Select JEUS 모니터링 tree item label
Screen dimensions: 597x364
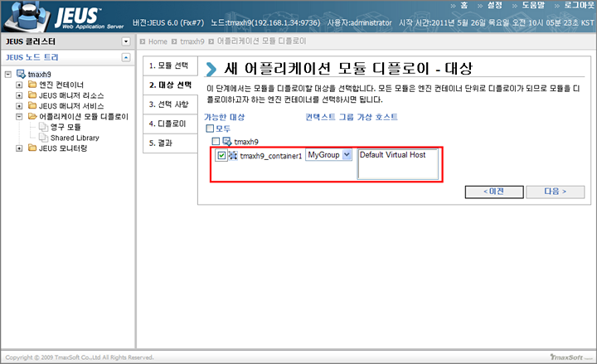coord(63,148)
